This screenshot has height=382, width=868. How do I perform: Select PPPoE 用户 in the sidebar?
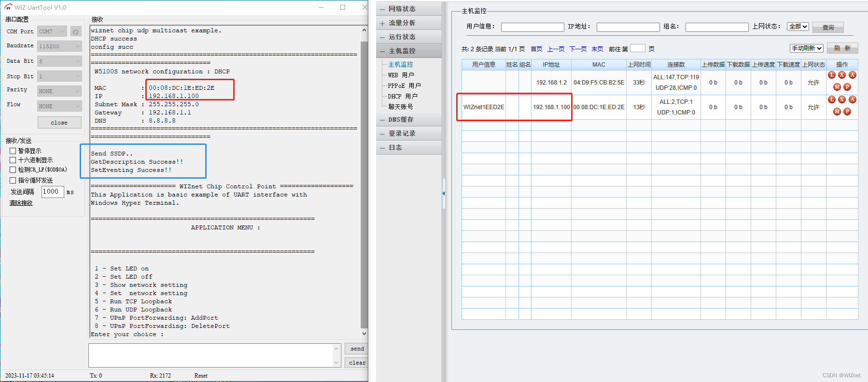tap(404, 85)
